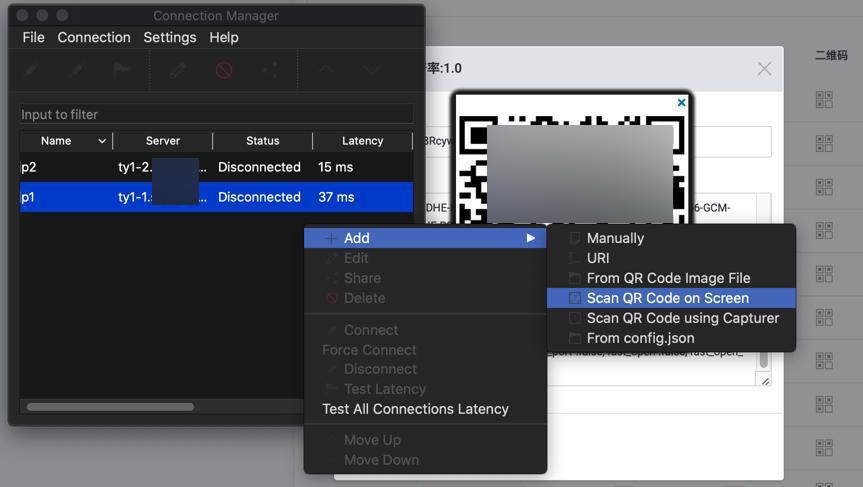Click Disconnected status of p2

[x=259, y=167]
